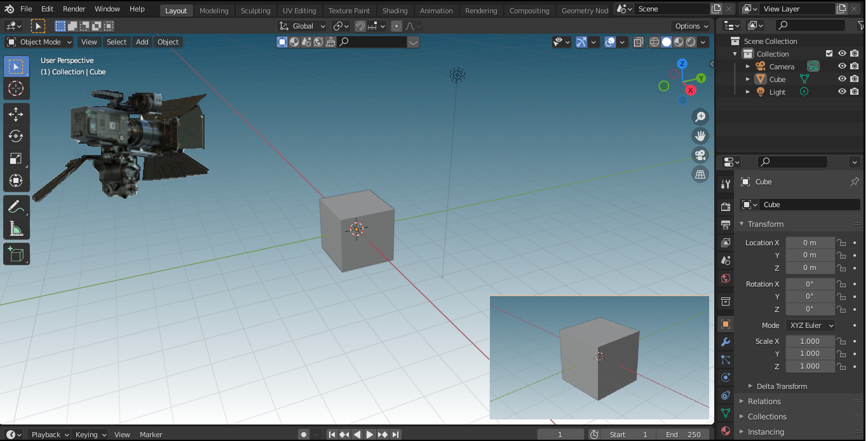Open the Scene properties tab

(x=726, y=261)
